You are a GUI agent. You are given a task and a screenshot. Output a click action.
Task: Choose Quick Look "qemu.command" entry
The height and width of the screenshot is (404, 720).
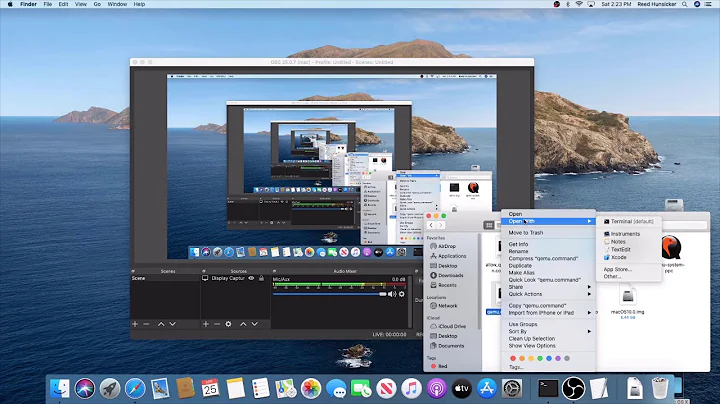pos(545,280)
